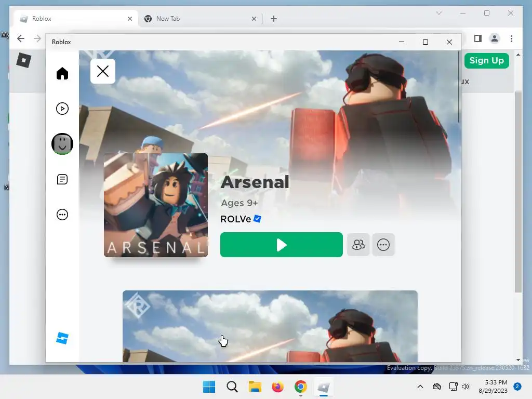Close the New Tab browser tab
Viewport: 532px width, 399px height.
(x=254, y=19)
